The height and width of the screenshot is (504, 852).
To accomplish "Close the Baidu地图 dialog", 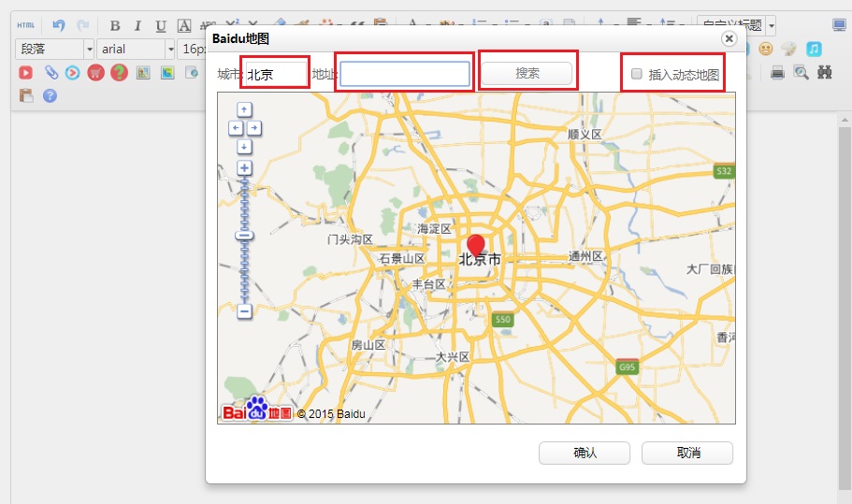I will pos(729,38).
